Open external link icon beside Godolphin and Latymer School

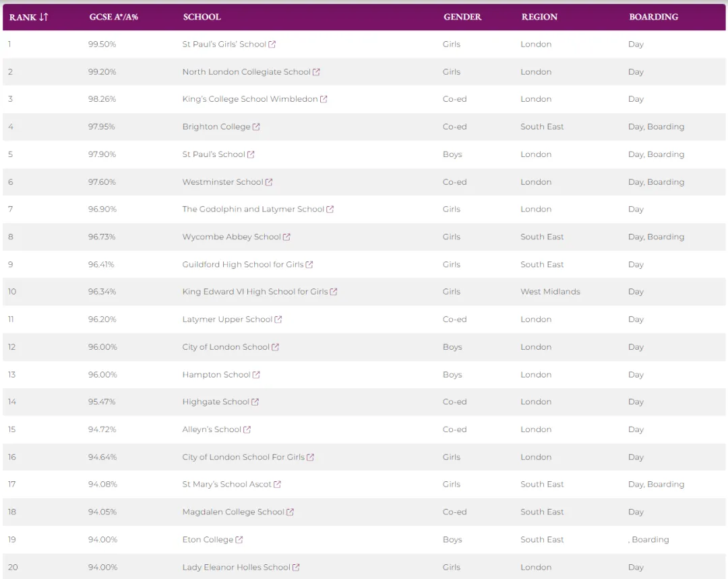point(330,209)
